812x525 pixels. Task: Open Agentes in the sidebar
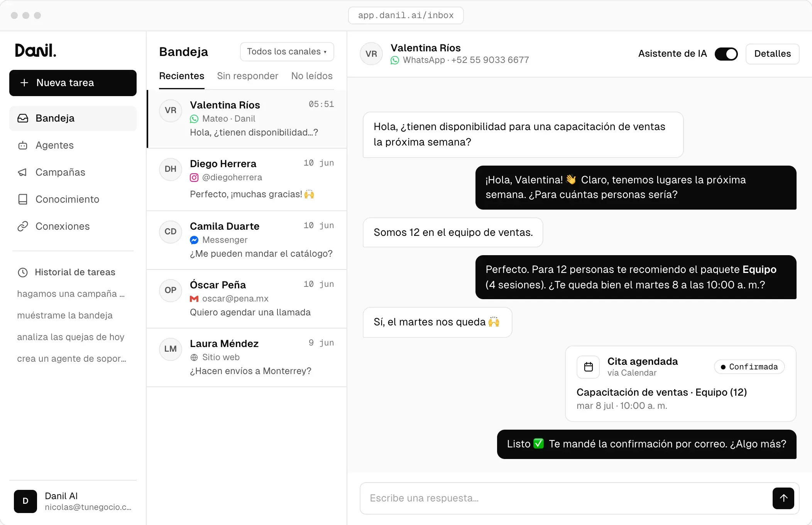click(x=73, y=145)
